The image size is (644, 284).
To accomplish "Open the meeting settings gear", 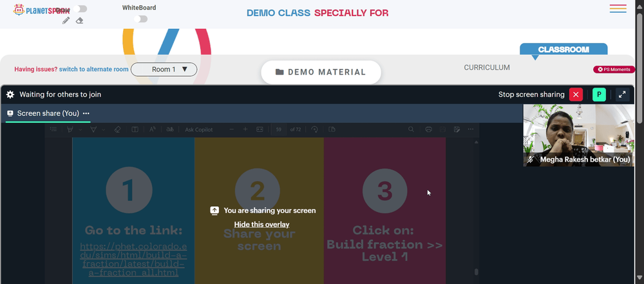I will 10,95.
